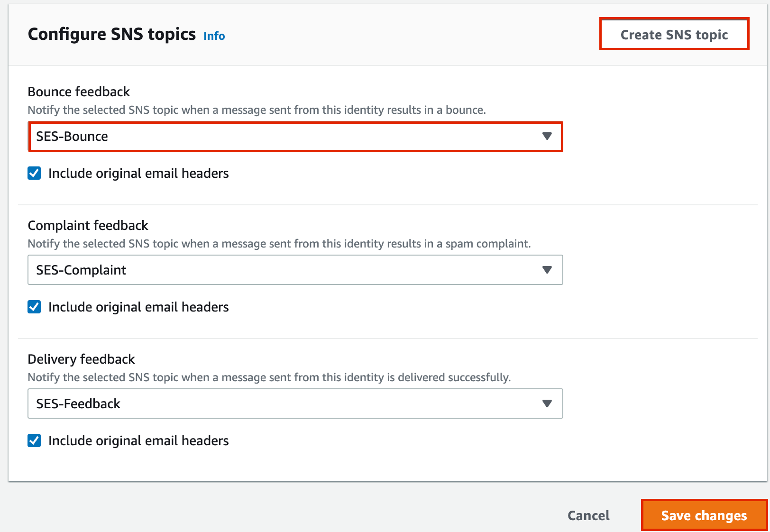Click the delivered successfully description text
The height and width of the screenshot is (532, 770).
coord(269,377)
